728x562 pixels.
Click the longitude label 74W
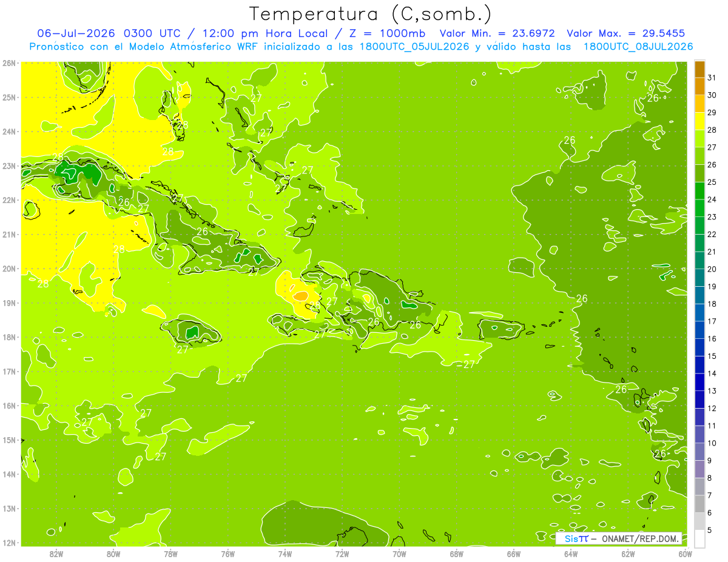coord(285,554)
